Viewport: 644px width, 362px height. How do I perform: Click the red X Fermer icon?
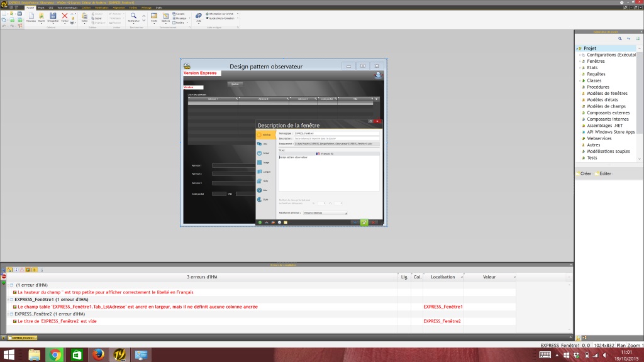tap(65, 16)
